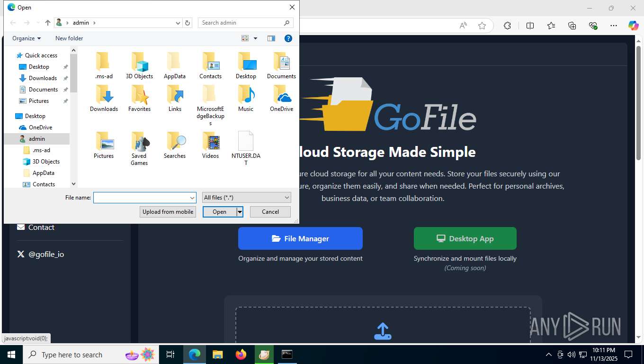
Task: Click the Open button
Action: pos(220,212)
